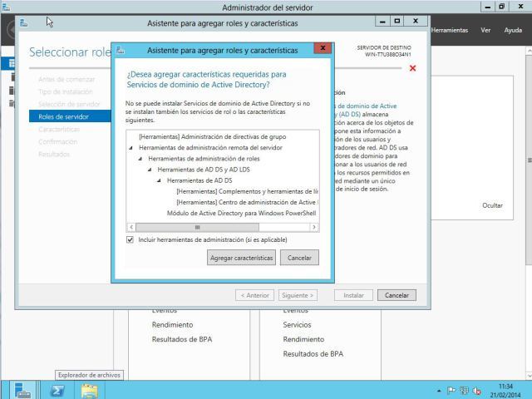The height and width of the screenshot is (399, 532).
Task: Collapse 'Herramientas de administración de roles' node
Action: coord(140,159)
